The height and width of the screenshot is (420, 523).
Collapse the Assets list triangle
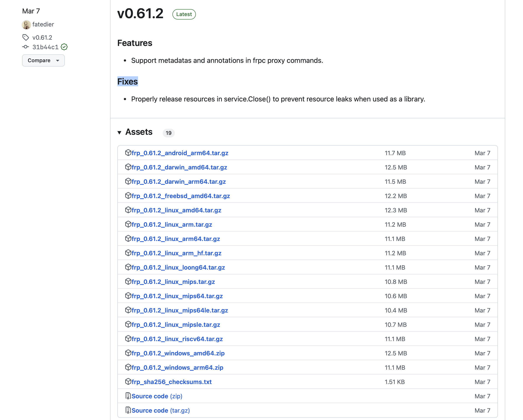tap(119, 132)
